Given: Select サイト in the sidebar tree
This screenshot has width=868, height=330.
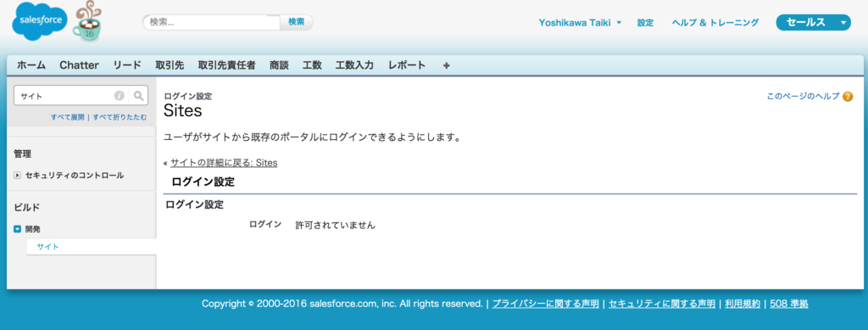Looking at the screenshot, I should pos(48,247).
